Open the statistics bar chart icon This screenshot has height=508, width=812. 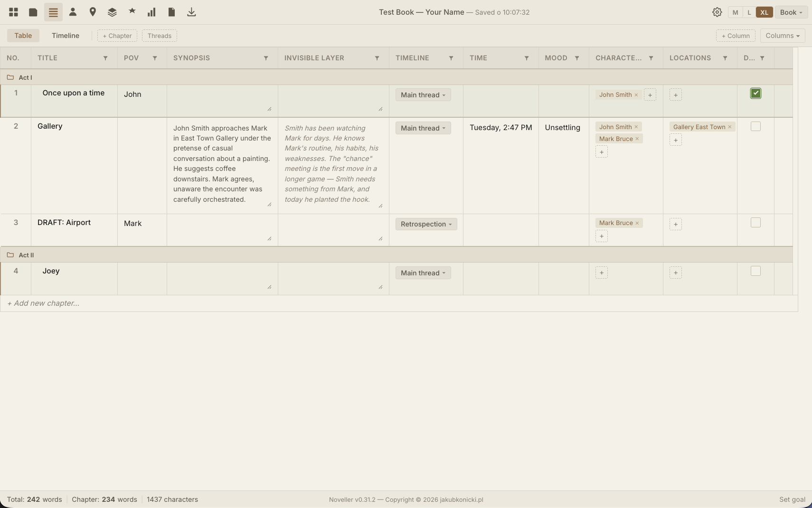pos(151,12)
